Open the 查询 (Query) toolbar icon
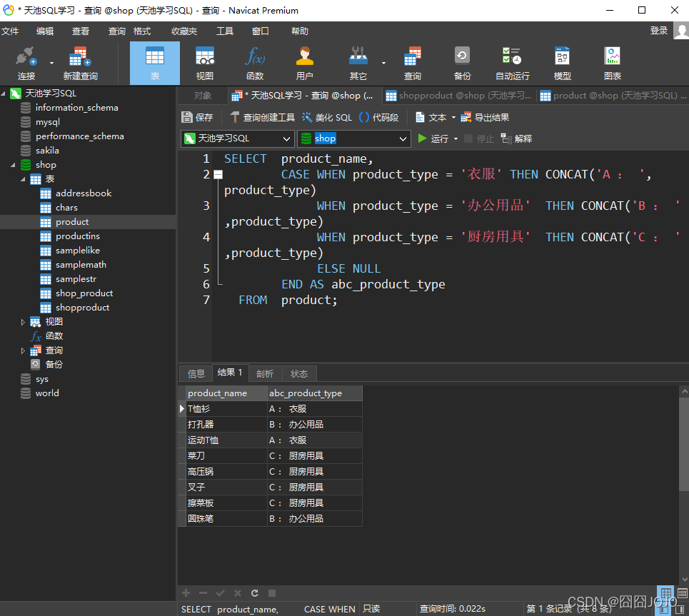This screenshot has width=689, height=616. point(412,64)
